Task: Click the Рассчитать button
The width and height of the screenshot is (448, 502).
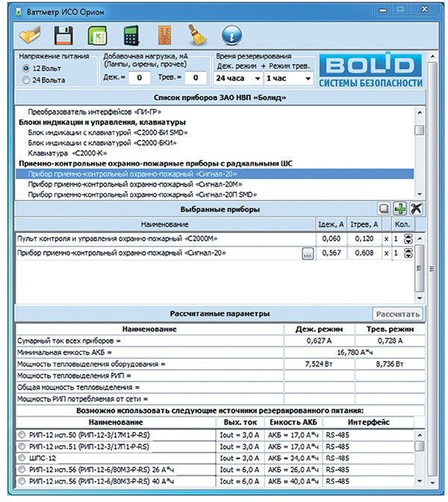Action: pos(397,314)
